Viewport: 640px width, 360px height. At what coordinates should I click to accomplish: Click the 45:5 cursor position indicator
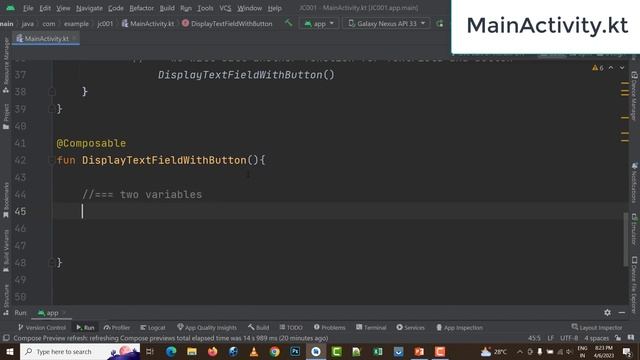click(534, 338)
